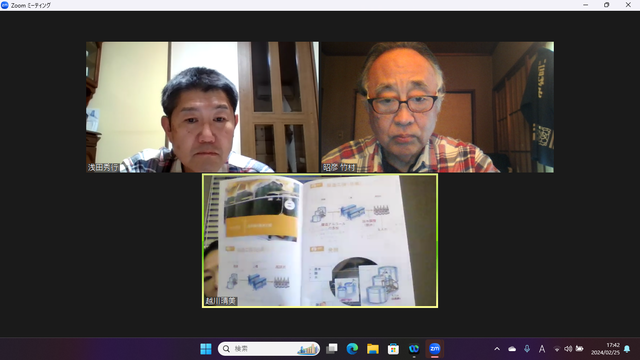Expand hidden system tray icons
The width and height of the screenshot is (640, 360).
click(497, 349)
